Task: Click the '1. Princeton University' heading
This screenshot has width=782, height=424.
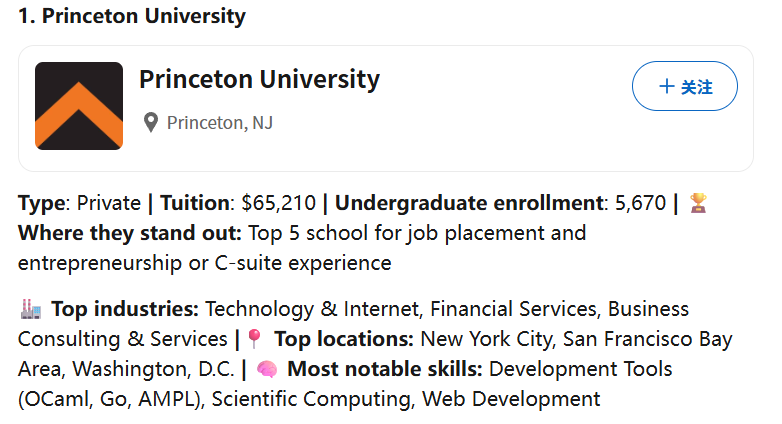Action: pyautogui.click(x=132, y=16)
